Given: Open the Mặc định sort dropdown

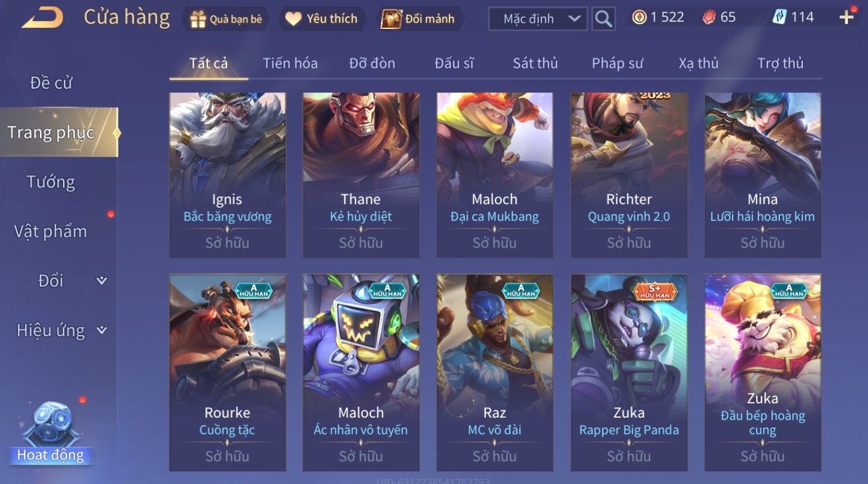Looking at the screenshot, I should pos(538,19).
